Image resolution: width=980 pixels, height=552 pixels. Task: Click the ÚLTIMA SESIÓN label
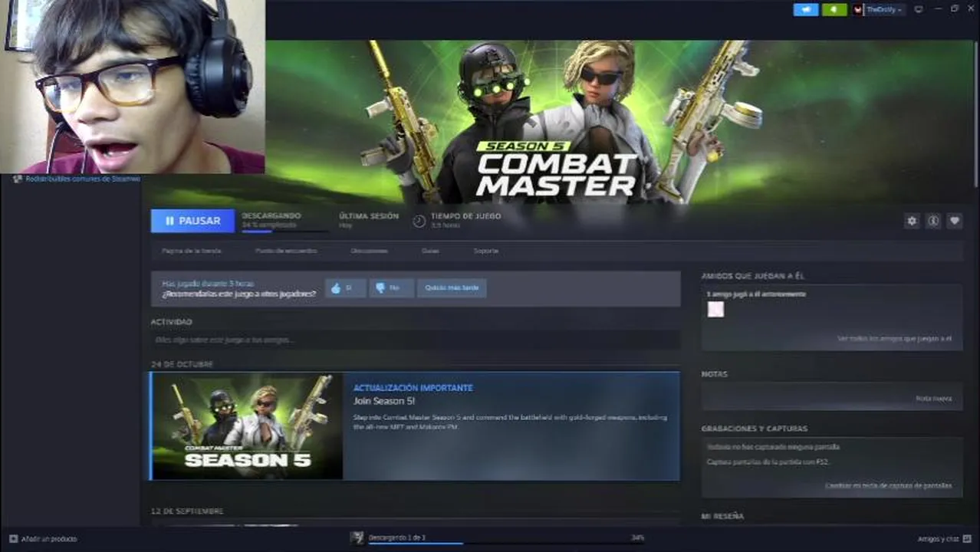369,216
